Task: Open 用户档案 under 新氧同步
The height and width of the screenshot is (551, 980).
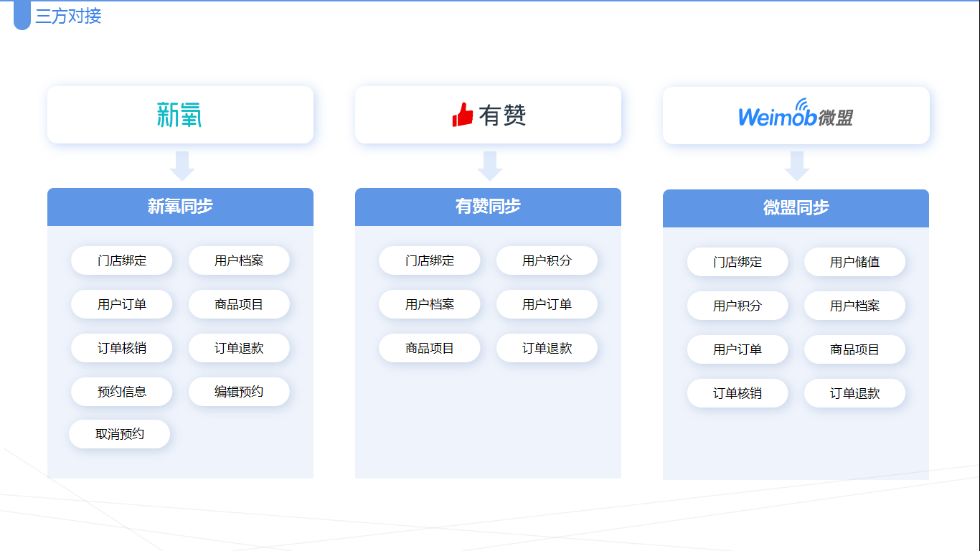Action: click(x=239, y=260)
